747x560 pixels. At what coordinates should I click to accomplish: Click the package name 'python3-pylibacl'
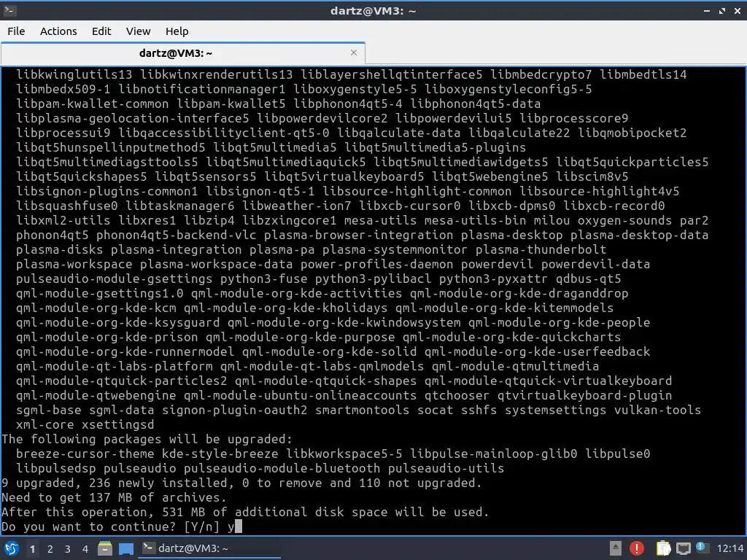tap(373, 279)
